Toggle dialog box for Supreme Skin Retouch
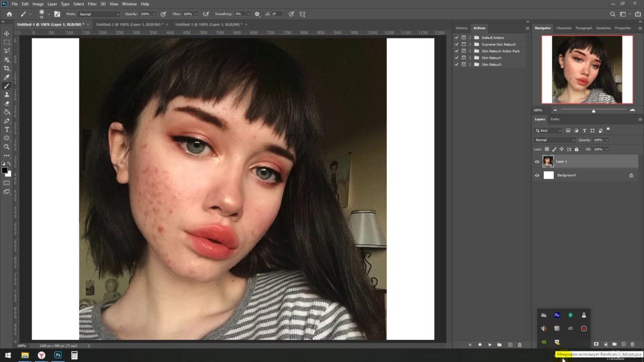The image size is (644, 362). point(463,44)
